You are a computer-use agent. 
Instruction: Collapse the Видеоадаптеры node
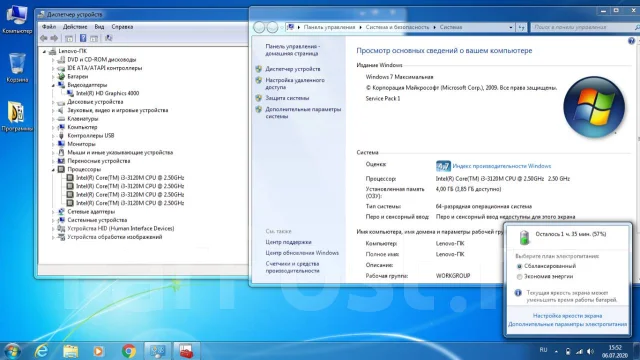(53, 85)
